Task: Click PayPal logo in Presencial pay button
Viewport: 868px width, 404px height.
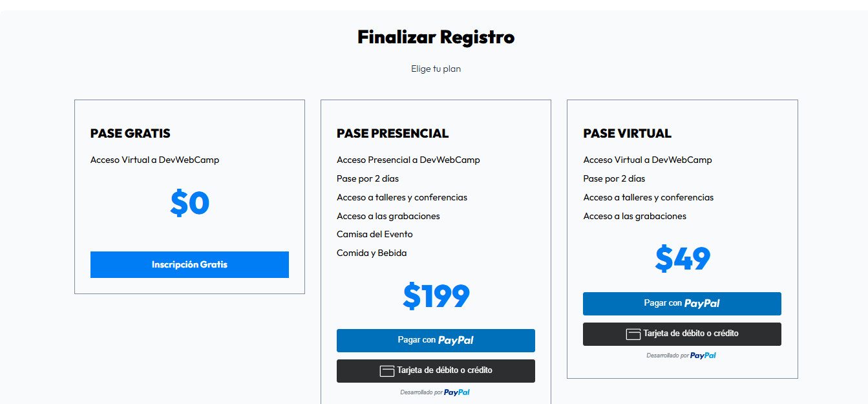Action: 456,341
